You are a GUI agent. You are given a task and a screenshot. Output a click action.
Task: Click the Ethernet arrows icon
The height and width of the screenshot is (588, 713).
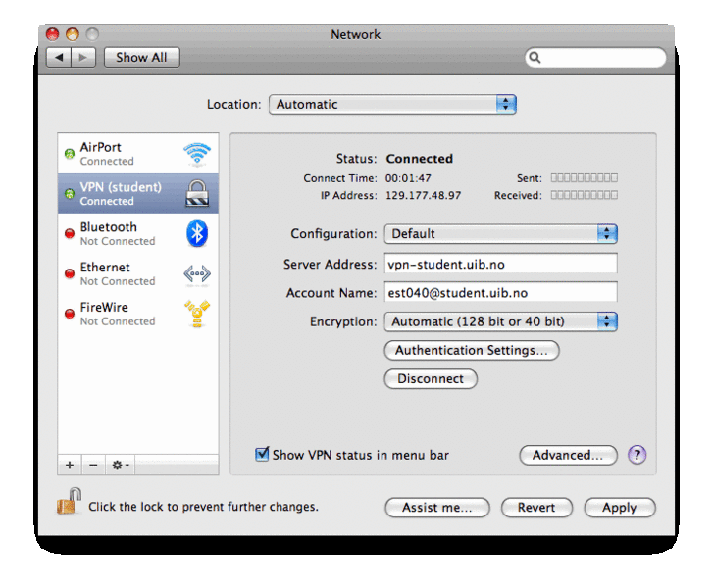coord(197,274)
